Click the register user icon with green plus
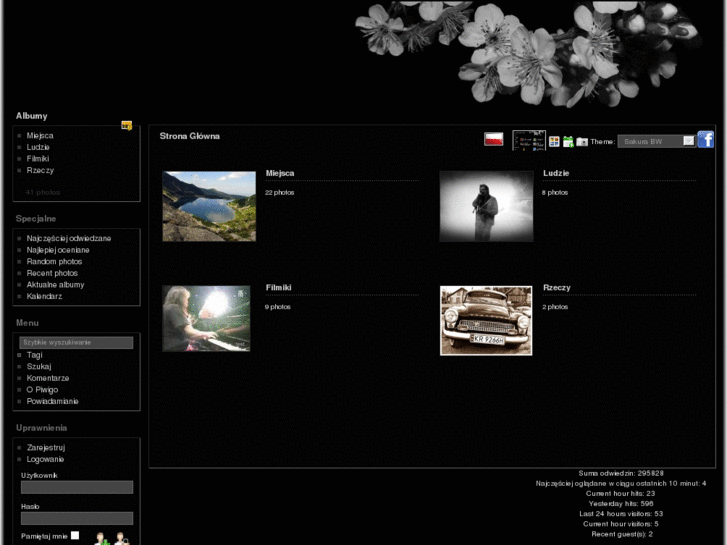 (x=102, y=539)
